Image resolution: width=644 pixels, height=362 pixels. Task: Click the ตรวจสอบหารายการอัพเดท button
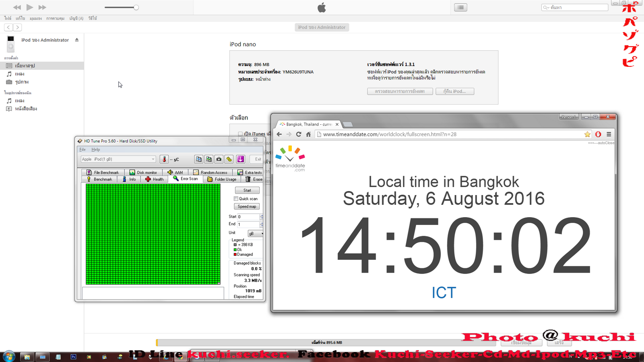(x=400, y=91)
